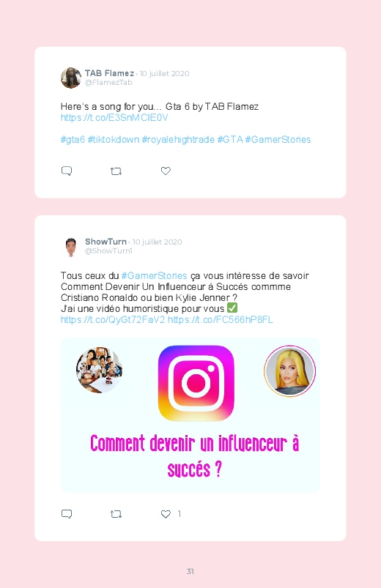Screen dimensions: 381x588
Task: Follow the #gta6 hashtag
Action: [x=73, y=140]
